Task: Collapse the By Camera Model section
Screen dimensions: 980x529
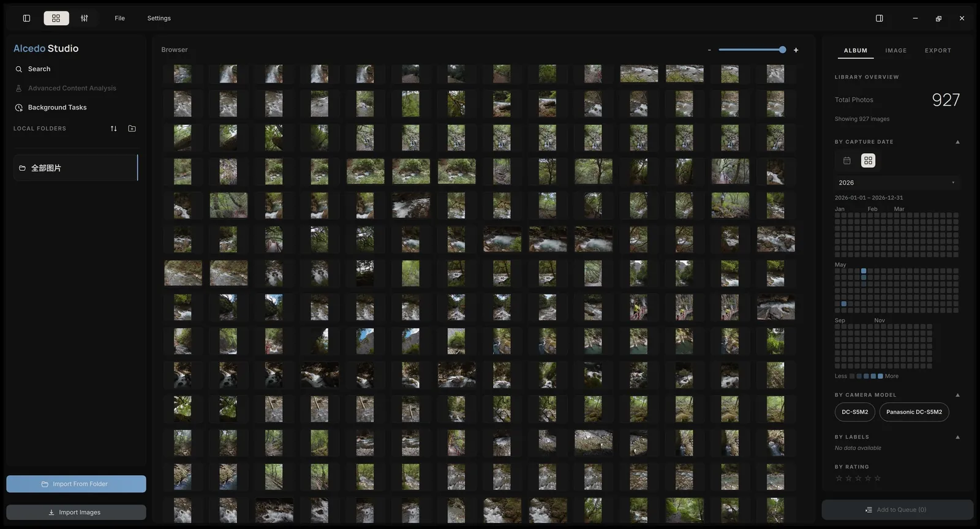Action: (x=957, y=395)
